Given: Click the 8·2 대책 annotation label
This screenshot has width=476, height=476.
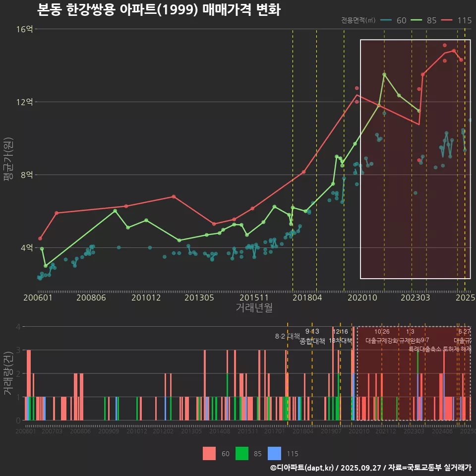Looking at the screenshot, I should click(x=288, y=336).
